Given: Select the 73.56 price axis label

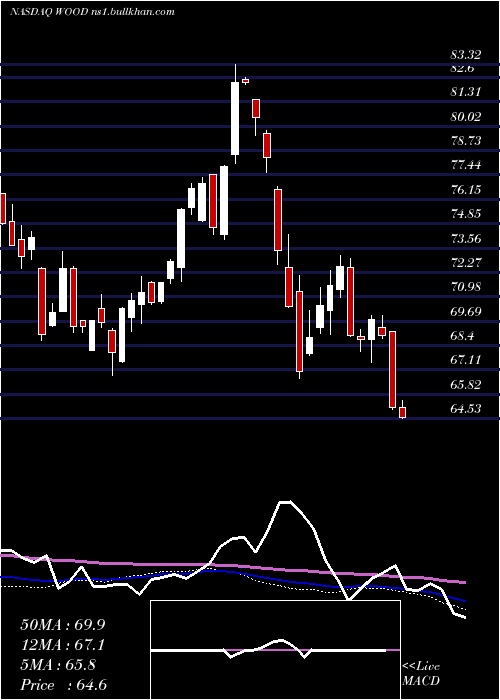Looking at the screenshot, I should click(x=466, y=238).
